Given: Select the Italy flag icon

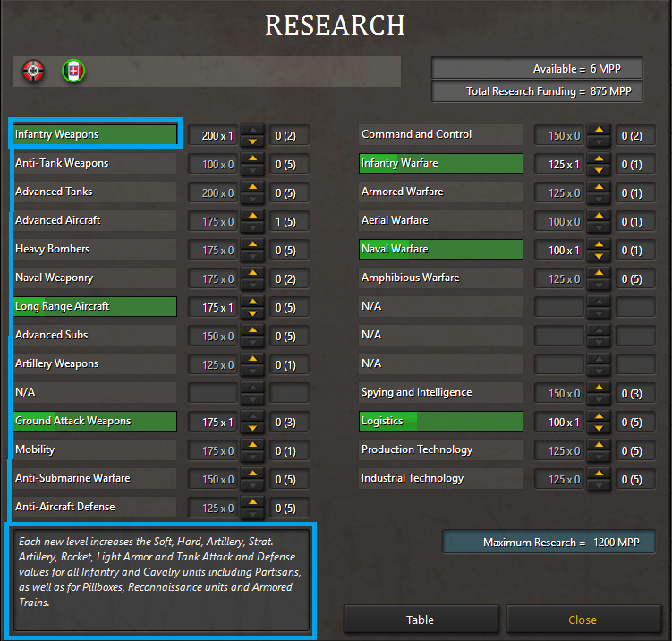Looking at the screenshot, I should [x=73, y=70].
